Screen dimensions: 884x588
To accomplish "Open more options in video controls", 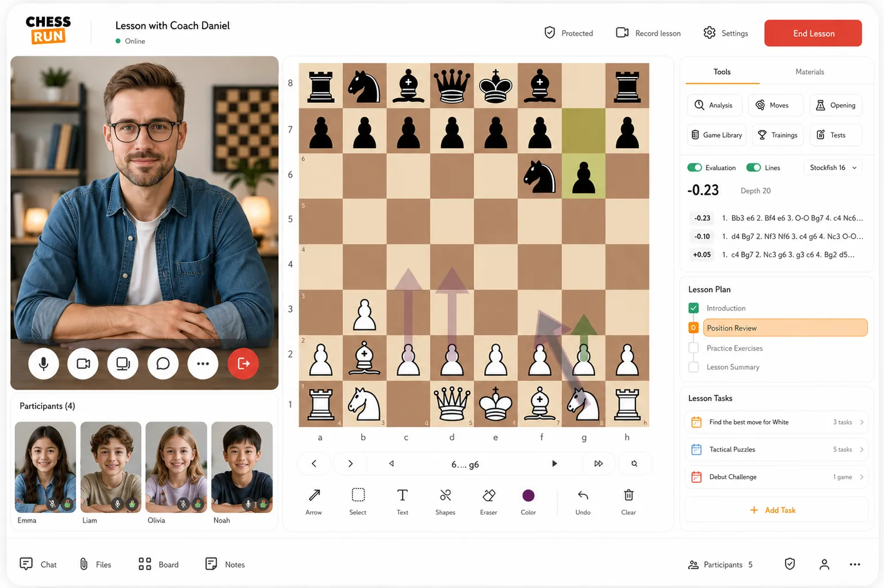I will click(203, 363).
